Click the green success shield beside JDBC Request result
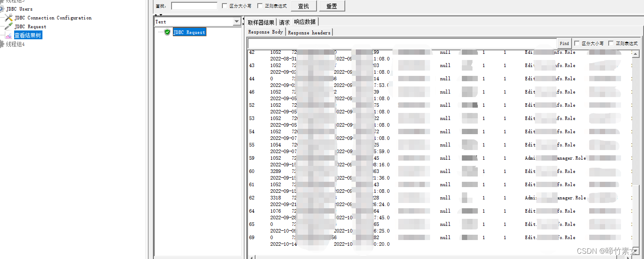This screenshot has width=644, height=259. [x=168, y=32]
